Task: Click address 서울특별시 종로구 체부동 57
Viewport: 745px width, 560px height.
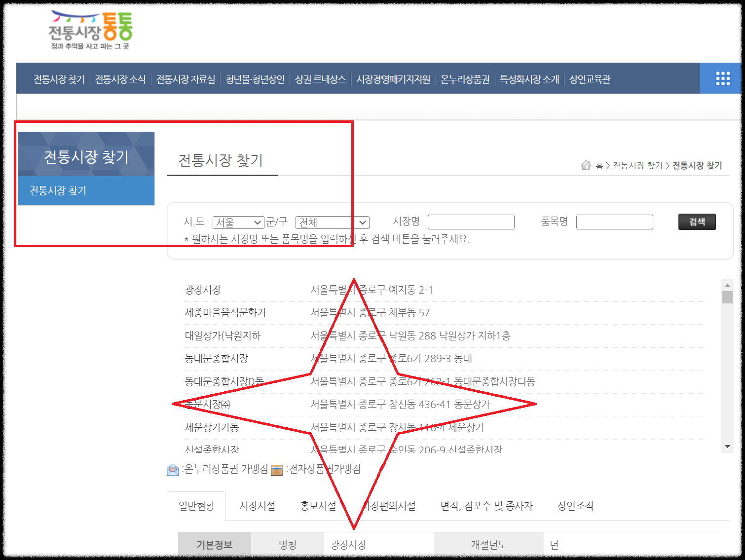Action: click(370, 313)
